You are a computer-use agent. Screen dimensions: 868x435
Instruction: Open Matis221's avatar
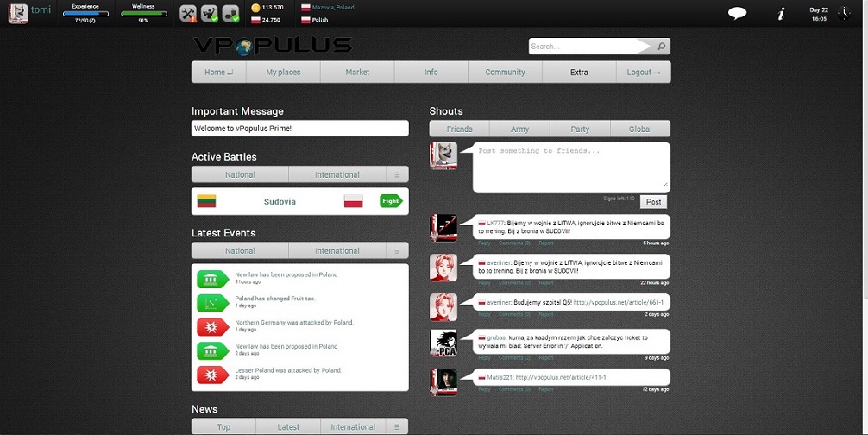443,382
